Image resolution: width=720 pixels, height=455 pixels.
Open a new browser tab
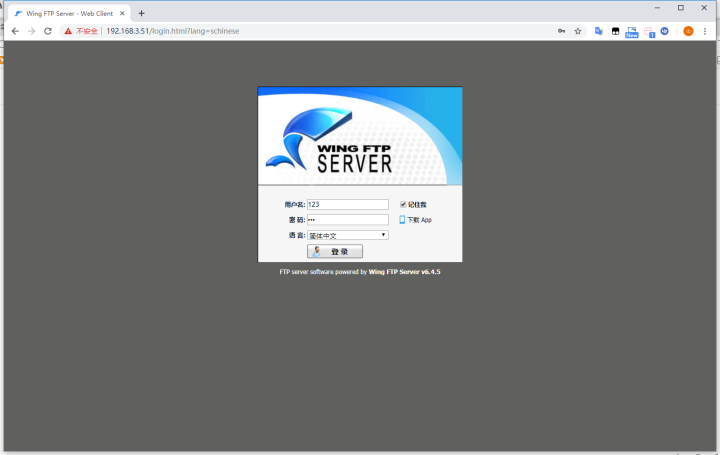click(141, 13)
